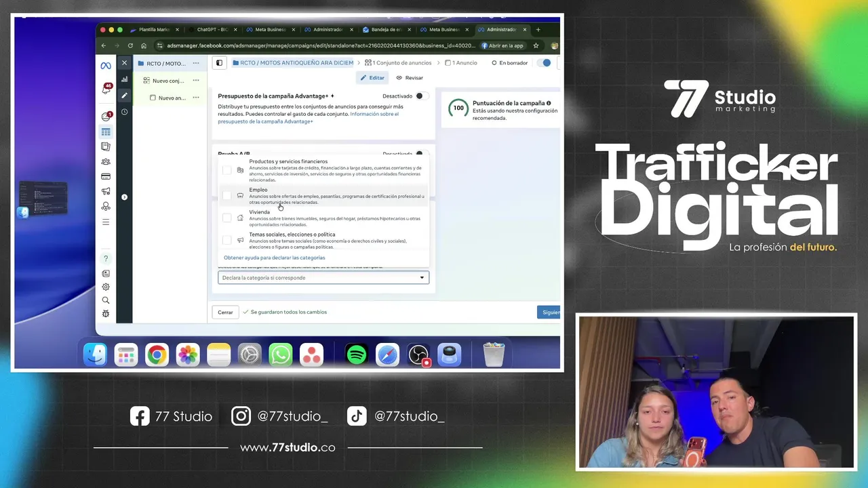Open the Help question mark icon
The width and height of the screenshot is (868, 488).
pyautogui.click(x=106, y=258)
